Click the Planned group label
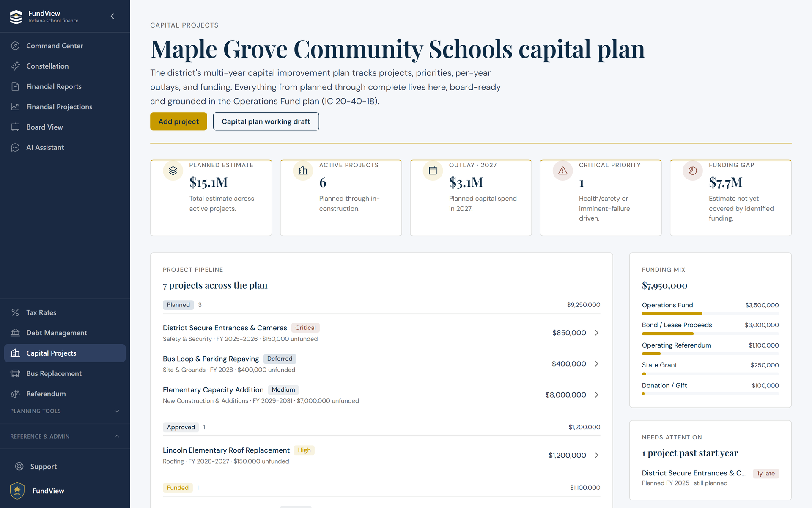812x508 pixels. pos(178,305)
